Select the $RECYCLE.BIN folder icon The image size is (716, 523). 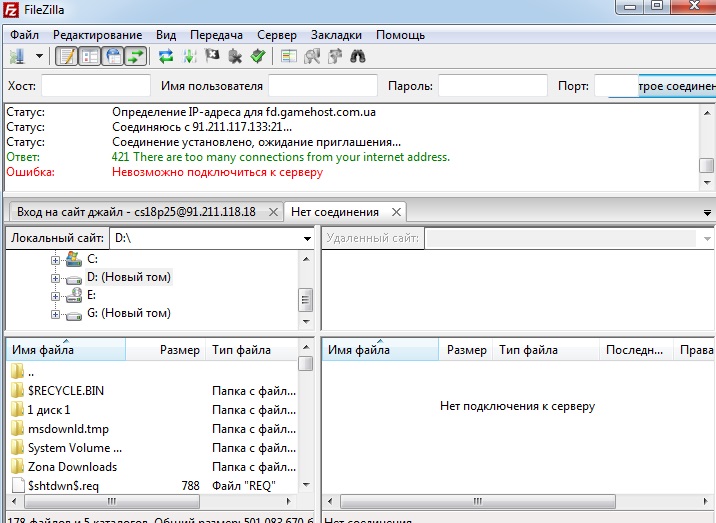17,391
